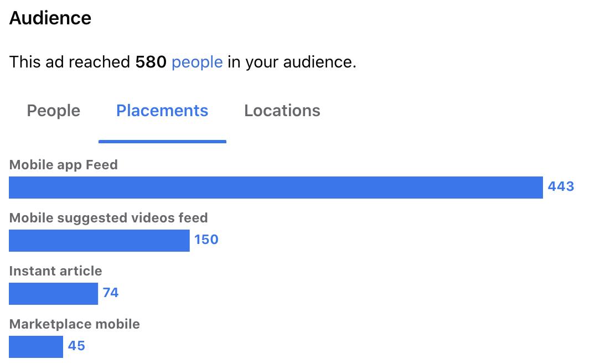Viewport: 600px width, 364px height.
Task: Click the Audience heading
Action: click(x=50, y=18)
